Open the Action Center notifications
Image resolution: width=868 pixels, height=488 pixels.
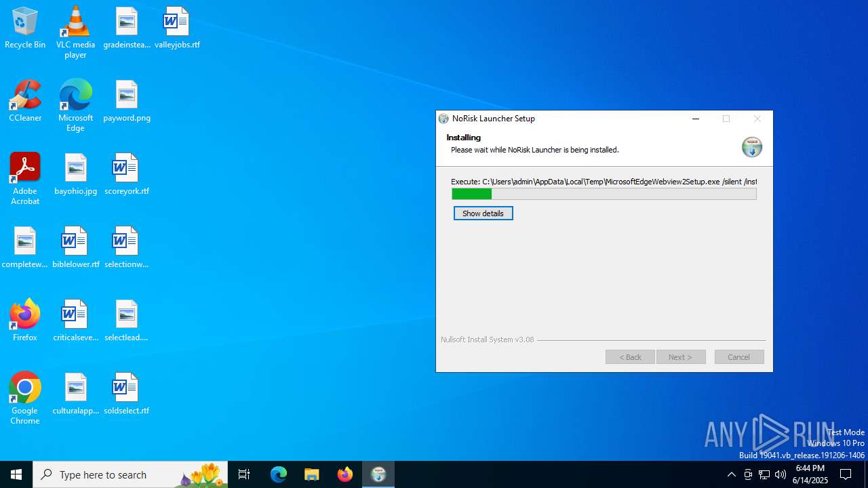[x=846, y=474]
